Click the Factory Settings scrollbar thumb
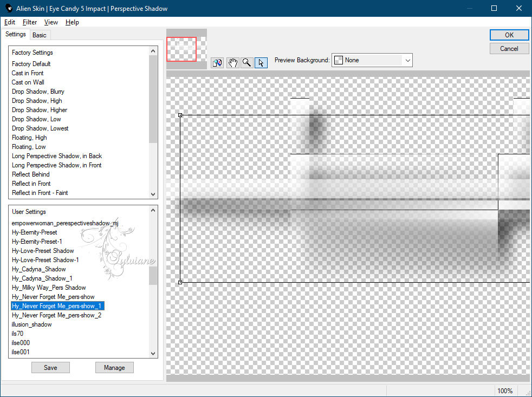 click(x=153, y=99)
